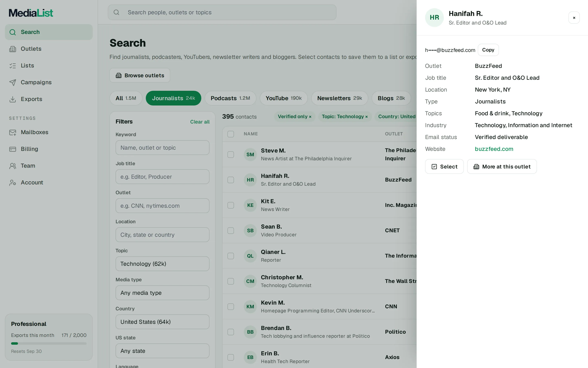Check the box for Brendan B.
This screenshot has height=368, width=588.
(231, 332)
